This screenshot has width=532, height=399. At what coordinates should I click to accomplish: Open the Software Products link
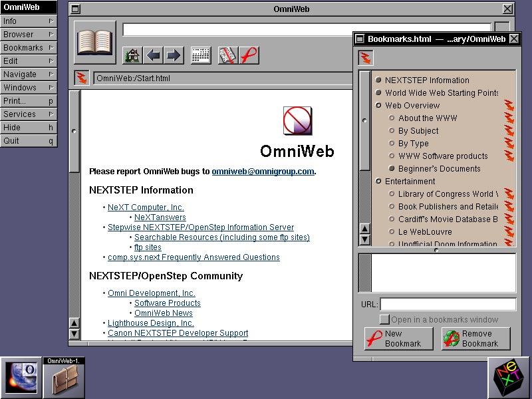168,303
